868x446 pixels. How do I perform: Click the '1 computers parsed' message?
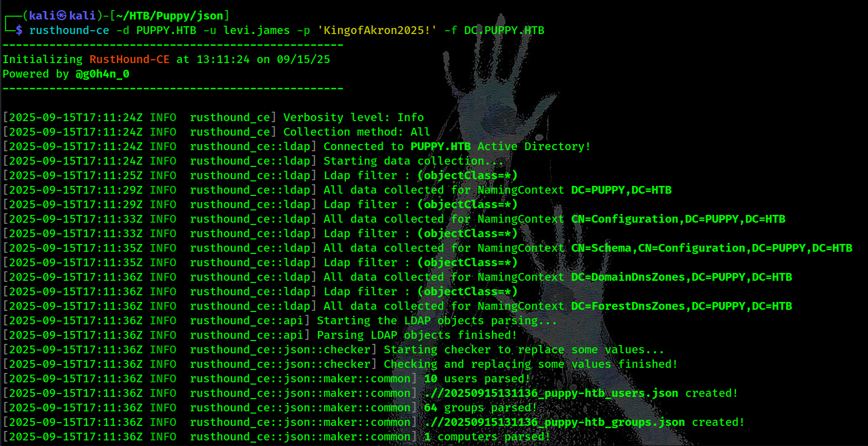click(488, 437)
